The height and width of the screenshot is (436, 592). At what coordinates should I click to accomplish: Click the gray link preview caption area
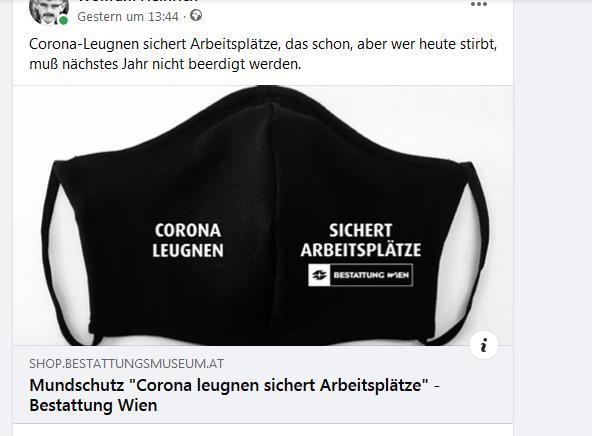[x=263, y=384]
